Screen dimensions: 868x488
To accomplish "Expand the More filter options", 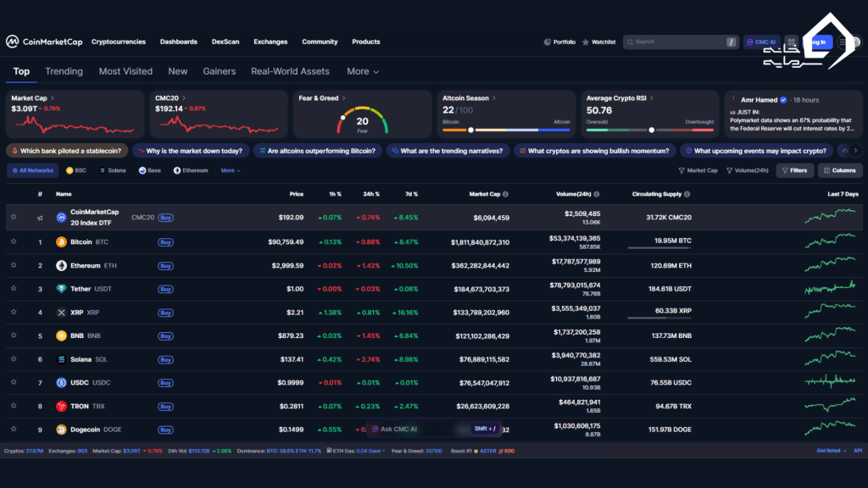I will (x=230, y=169).
